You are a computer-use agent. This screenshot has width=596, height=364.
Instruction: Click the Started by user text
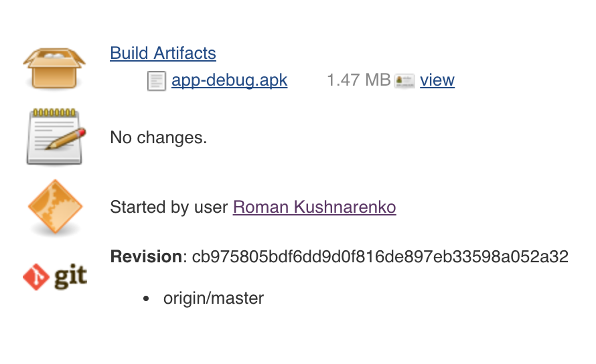[169, 207]
